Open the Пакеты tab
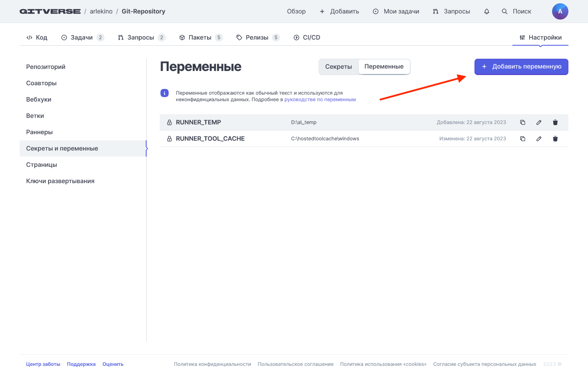The height and width of the screenshot is (374, 588). (x=200, y=38)
